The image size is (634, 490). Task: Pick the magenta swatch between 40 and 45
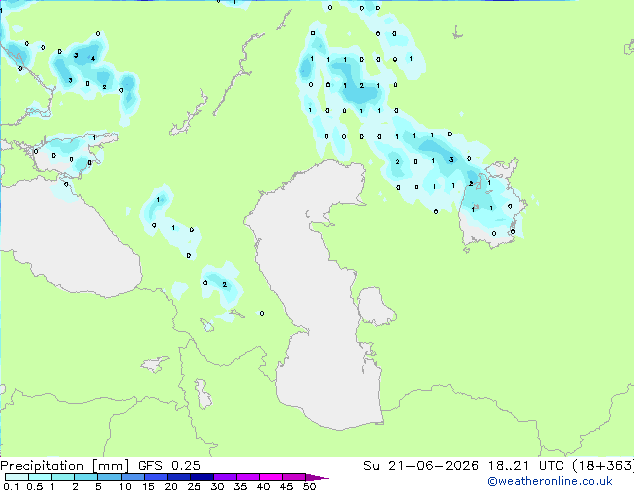coord(271,477)
